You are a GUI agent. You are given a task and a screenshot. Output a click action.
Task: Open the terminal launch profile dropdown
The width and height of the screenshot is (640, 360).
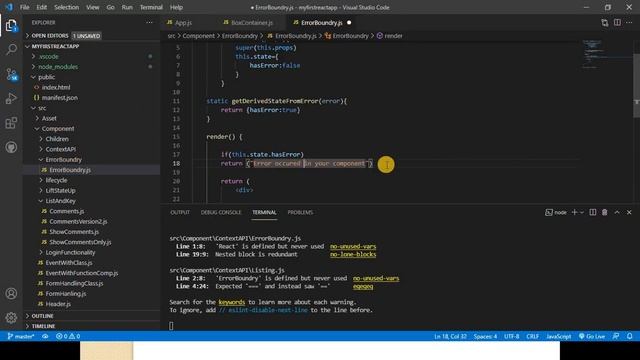[x=582, y=212]
